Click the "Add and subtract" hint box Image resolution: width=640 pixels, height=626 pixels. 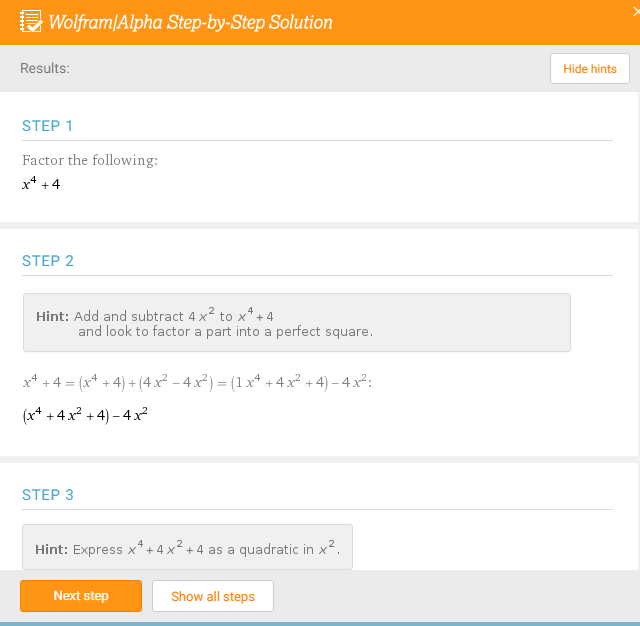click(x=296, y=322)
